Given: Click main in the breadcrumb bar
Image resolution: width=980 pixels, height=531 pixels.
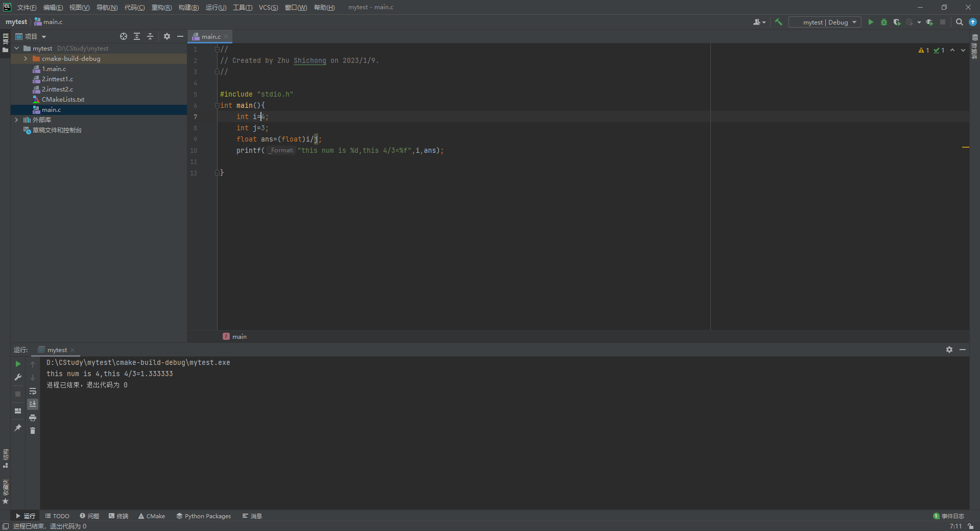Looking at the screenshot, I should [235, 336].
